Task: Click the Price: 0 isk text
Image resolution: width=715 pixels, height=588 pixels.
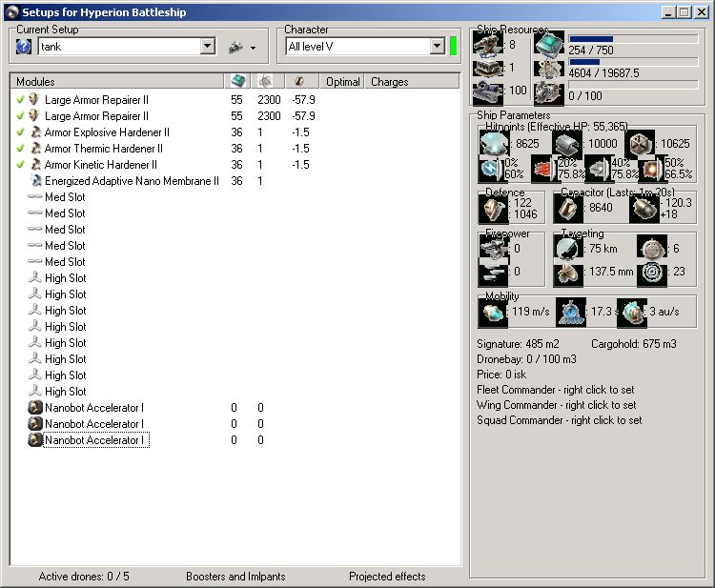Action: (x=501, y=375)
